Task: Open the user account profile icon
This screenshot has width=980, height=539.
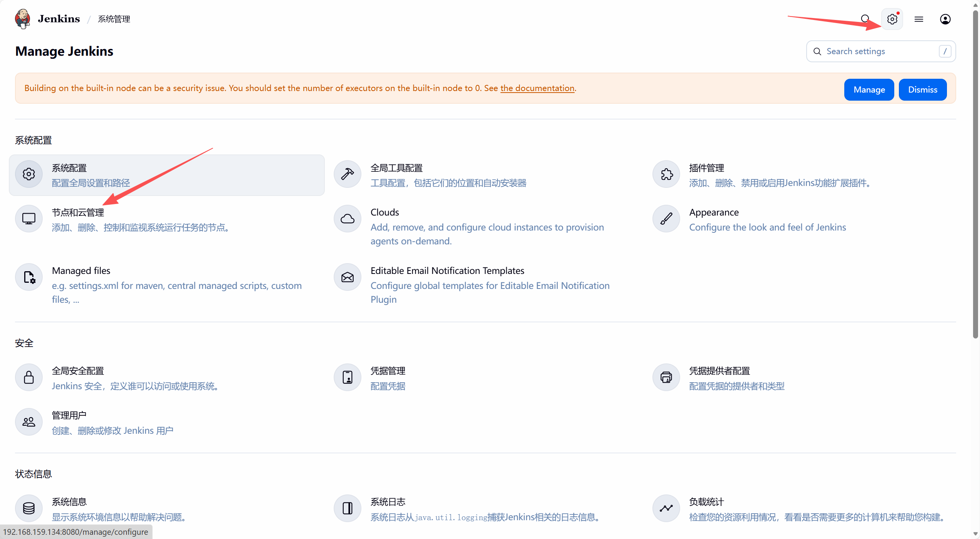Action: 945,19
